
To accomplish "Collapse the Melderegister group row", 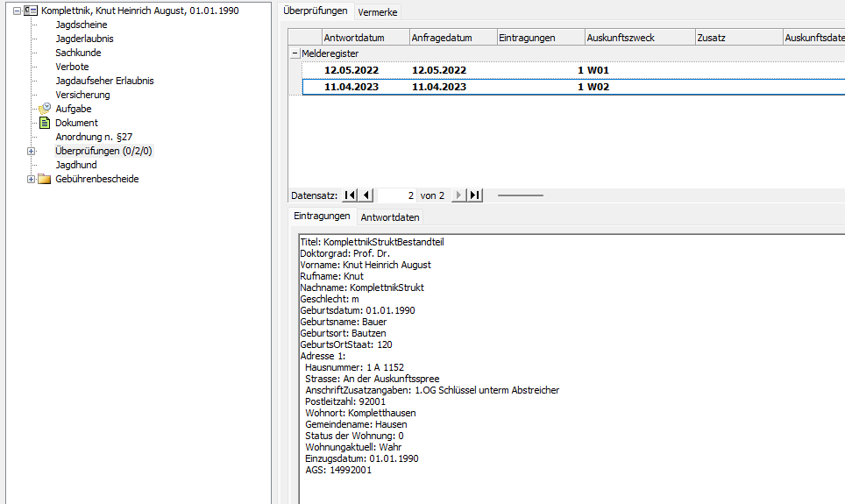I will coord(295,53).
